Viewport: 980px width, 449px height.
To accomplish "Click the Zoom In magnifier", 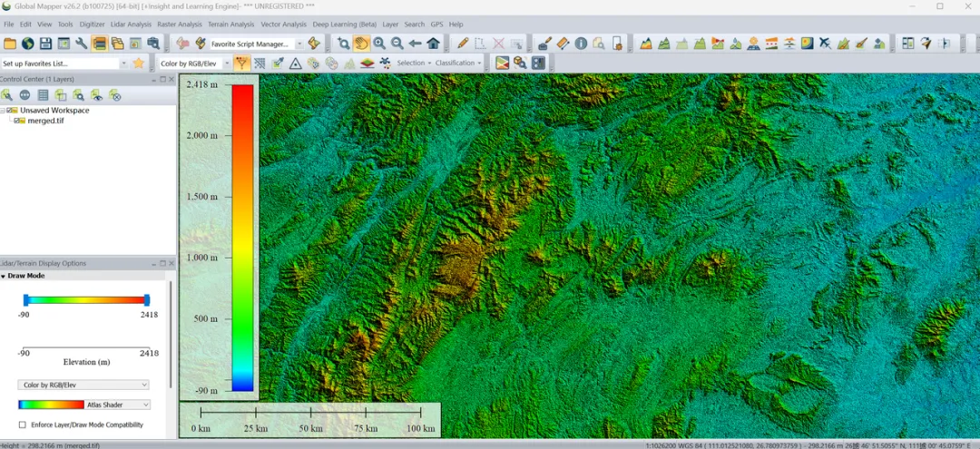I will point(379,44).
